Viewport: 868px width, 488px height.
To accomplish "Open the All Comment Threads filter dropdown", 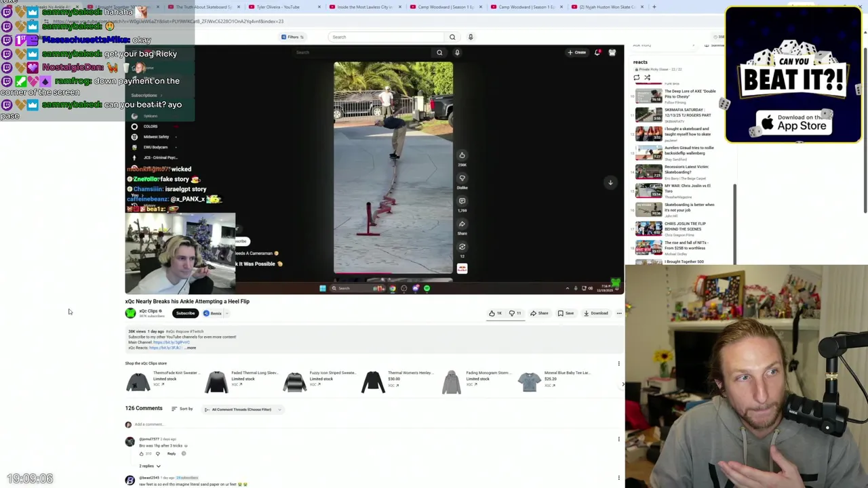I will click(241, 409).
